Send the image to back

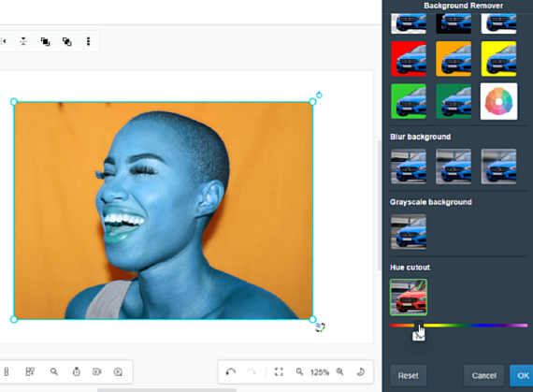click(x=67, y=41)
